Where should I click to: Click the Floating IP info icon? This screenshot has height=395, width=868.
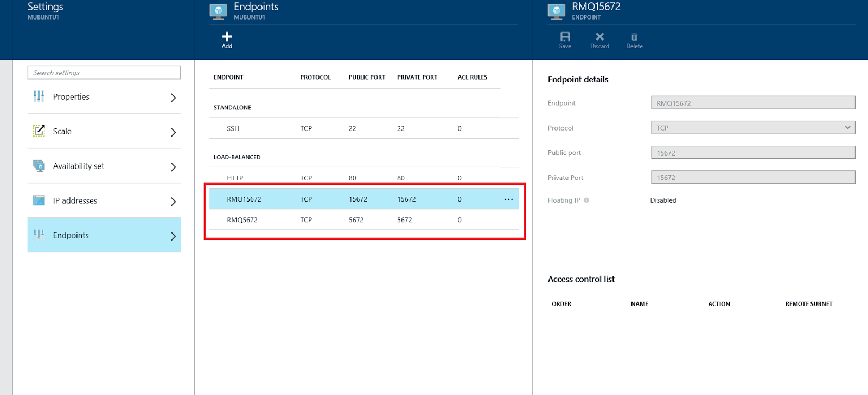586,200
